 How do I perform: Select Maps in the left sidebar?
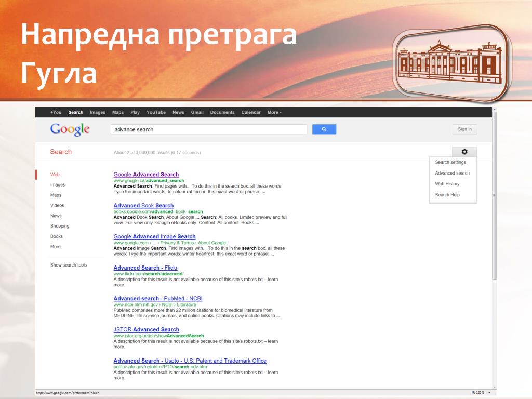[56, 195]
